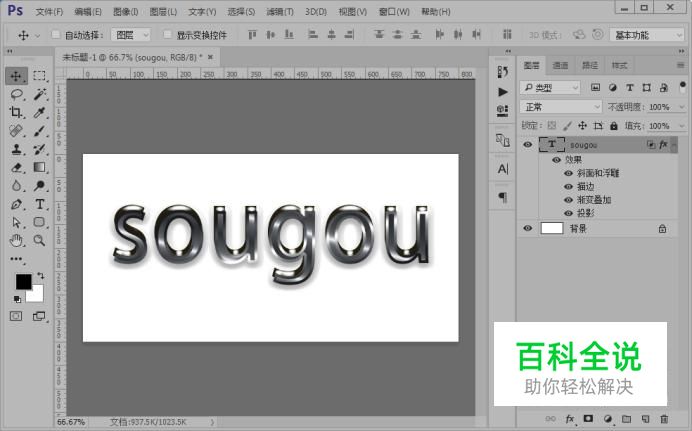Select the Move tool
Viewport: 692px width, 431px height.
(x=16, y=76)
